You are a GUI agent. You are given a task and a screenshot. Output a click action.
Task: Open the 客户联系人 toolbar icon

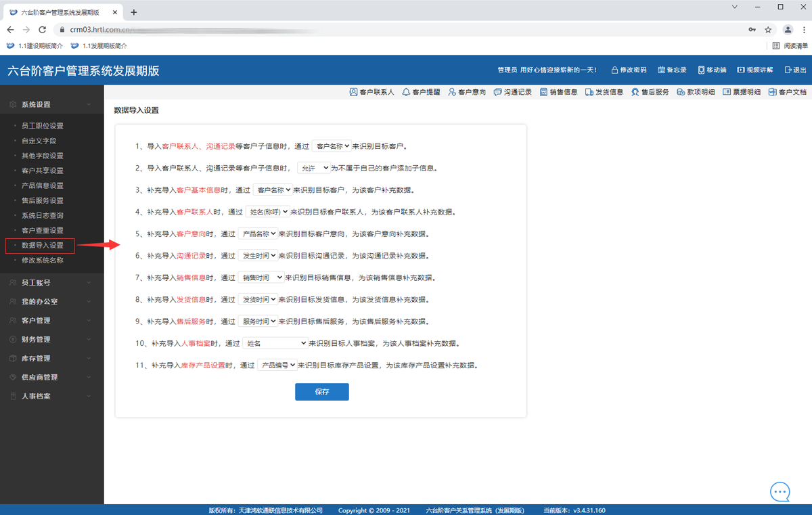(353, 92)
